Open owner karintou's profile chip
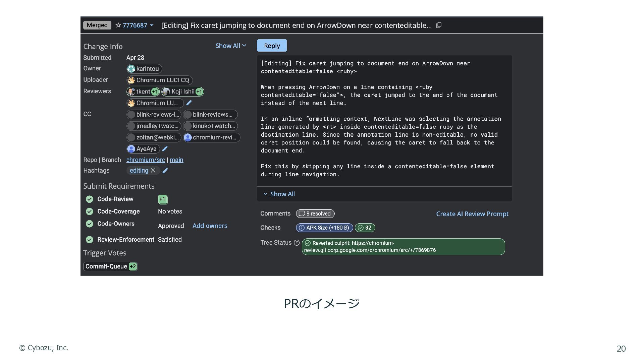 coord(144,69)
